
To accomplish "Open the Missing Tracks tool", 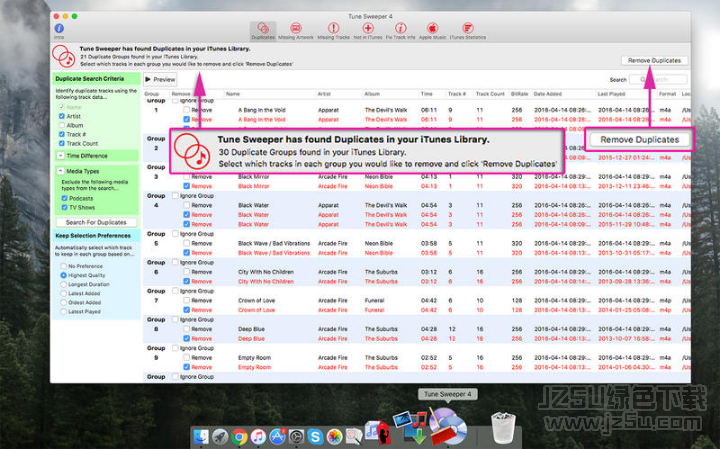I will tap(333, 31).
